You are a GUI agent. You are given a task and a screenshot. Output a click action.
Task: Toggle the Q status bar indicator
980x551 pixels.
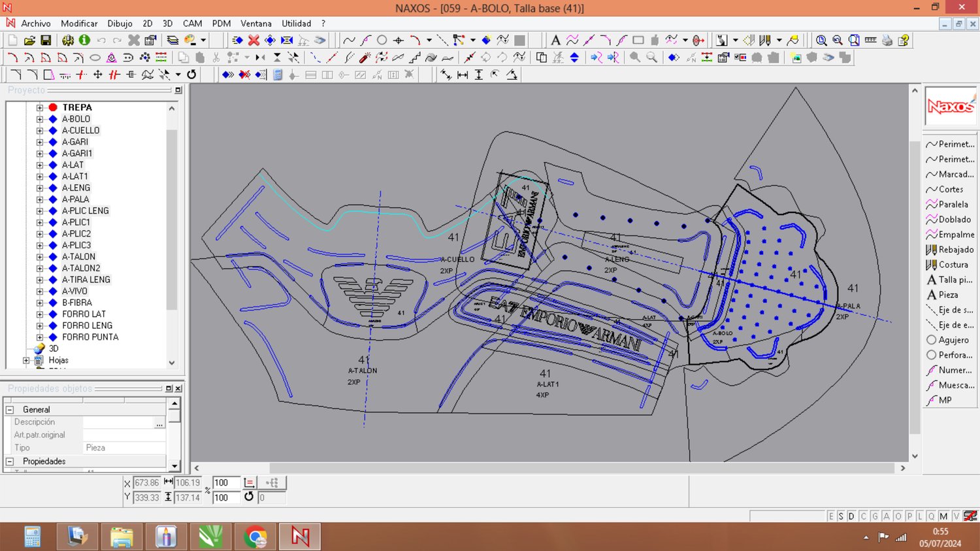[x=931, y=516]
